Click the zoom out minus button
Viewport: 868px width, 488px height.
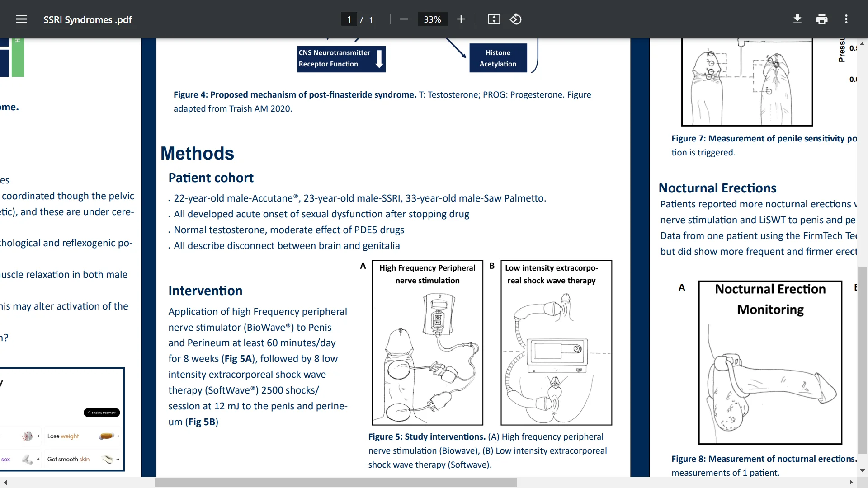point(404,19)
